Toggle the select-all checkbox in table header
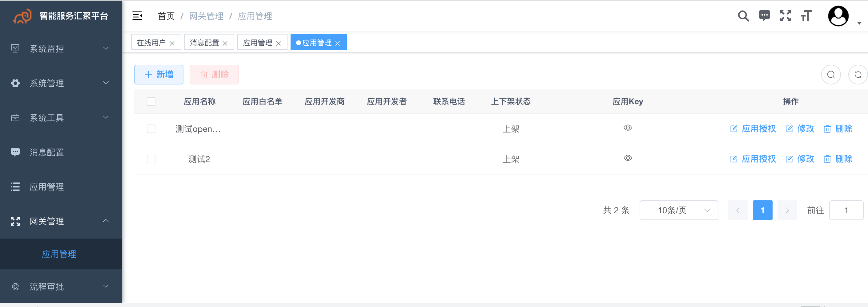 (x=151, y=101)
